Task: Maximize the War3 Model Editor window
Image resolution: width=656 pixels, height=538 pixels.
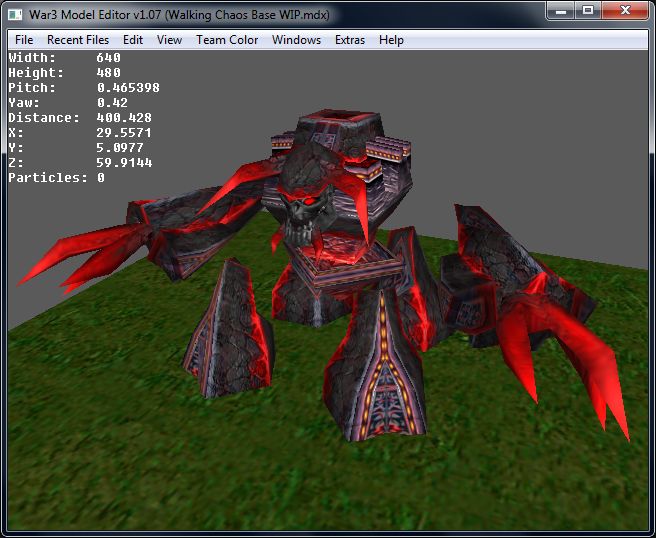Action: click(x=588, y=11)
